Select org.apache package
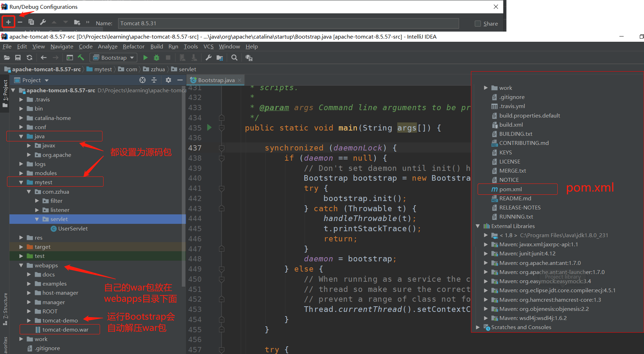The width and height of the screenshot is (644, 354). pos(57,155)
